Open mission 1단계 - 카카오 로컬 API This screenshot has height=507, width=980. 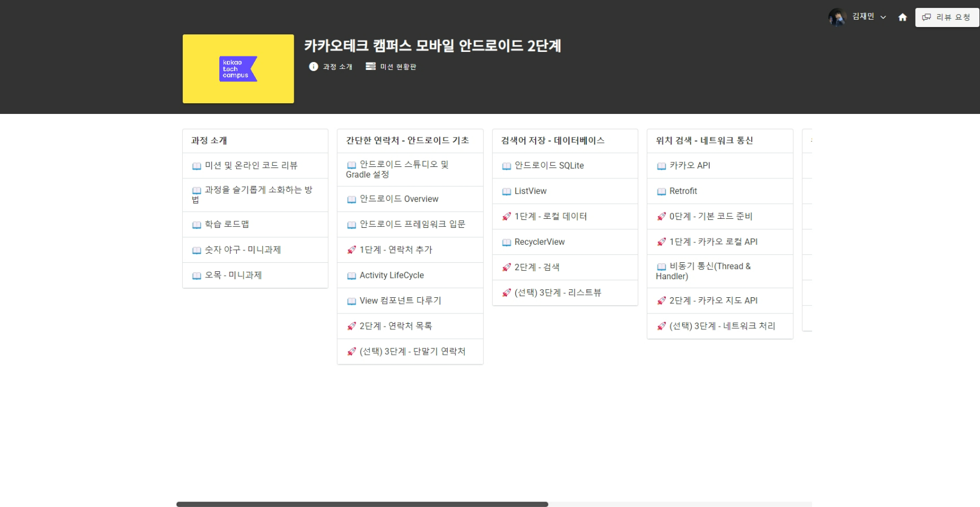720,242
